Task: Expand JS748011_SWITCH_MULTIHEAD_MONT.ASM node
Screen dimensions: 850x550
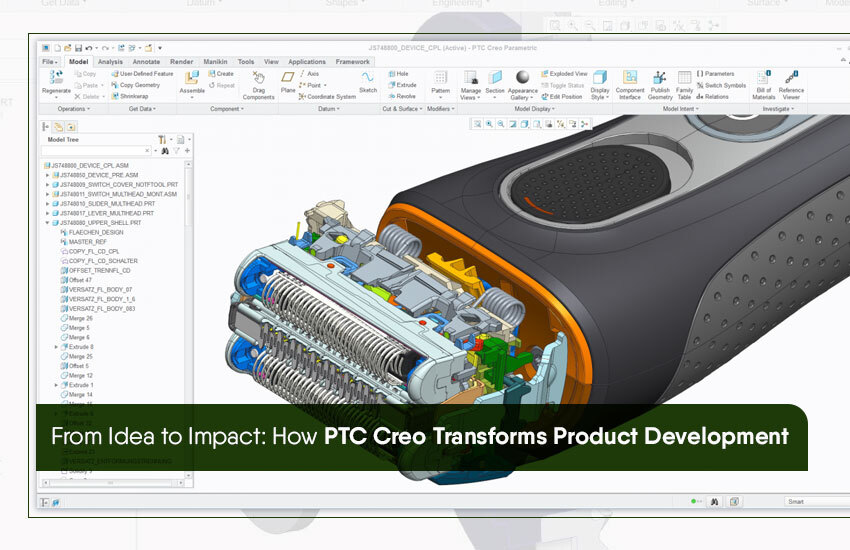Action: click(48, 194)
